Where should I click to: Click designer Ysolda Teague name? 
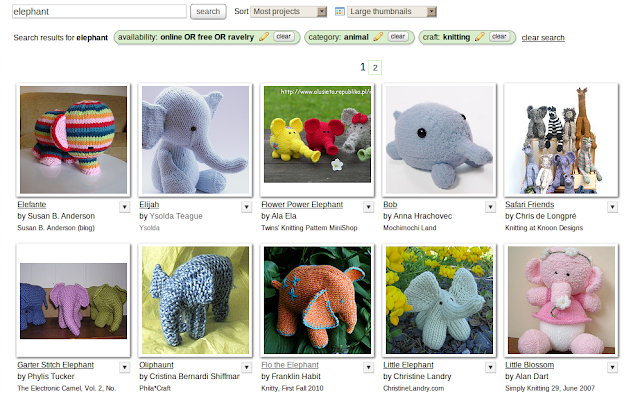176,216
